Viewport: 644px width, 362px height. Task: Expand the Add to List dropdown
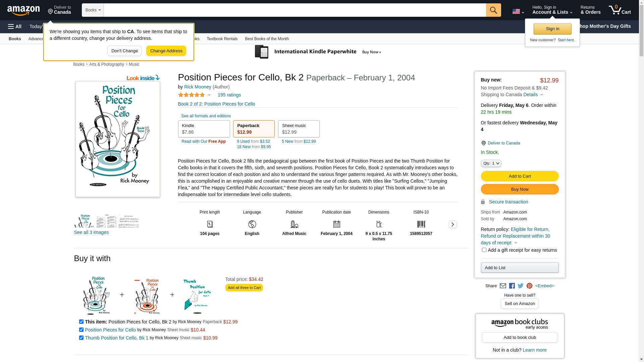coord(520,268)
